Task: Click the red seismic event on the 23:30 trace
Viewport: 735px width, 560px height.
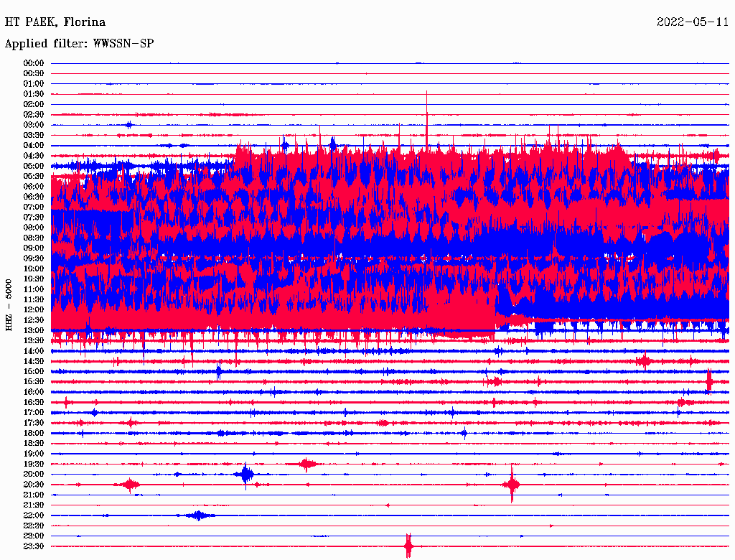Action: click(408, 546)
